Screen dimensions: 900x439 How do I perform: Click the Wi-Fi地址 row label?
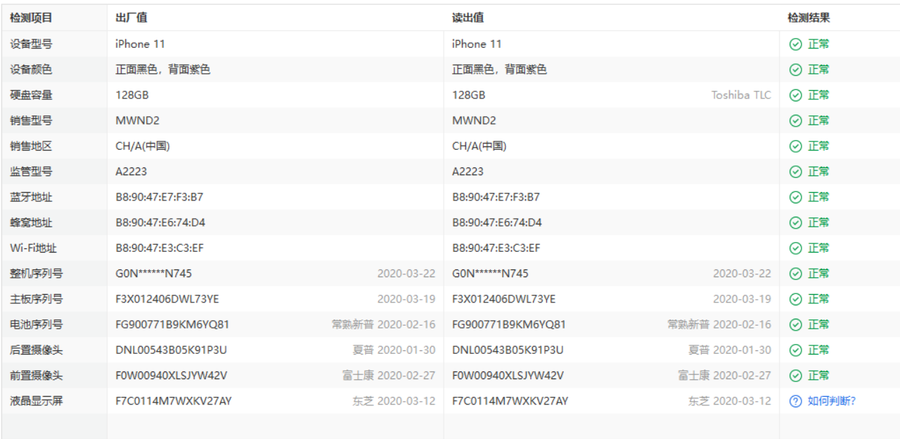(x=33, y=248)
